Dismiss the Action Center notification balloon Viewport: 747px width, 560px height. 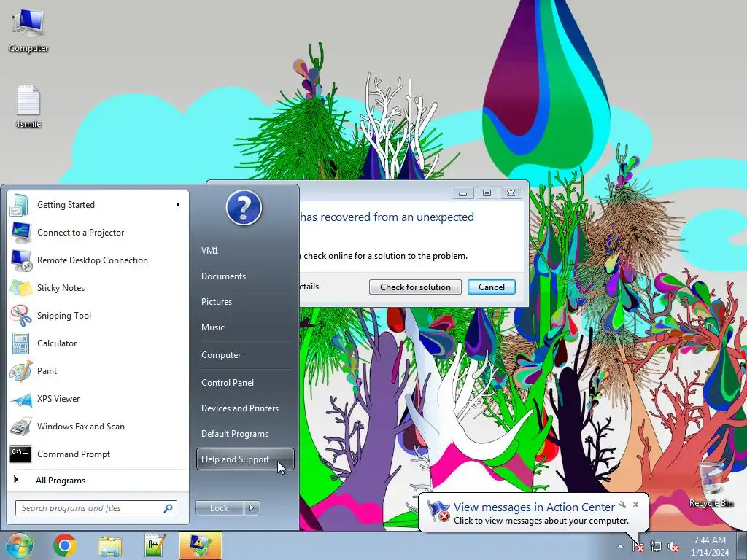coord(635,505)
